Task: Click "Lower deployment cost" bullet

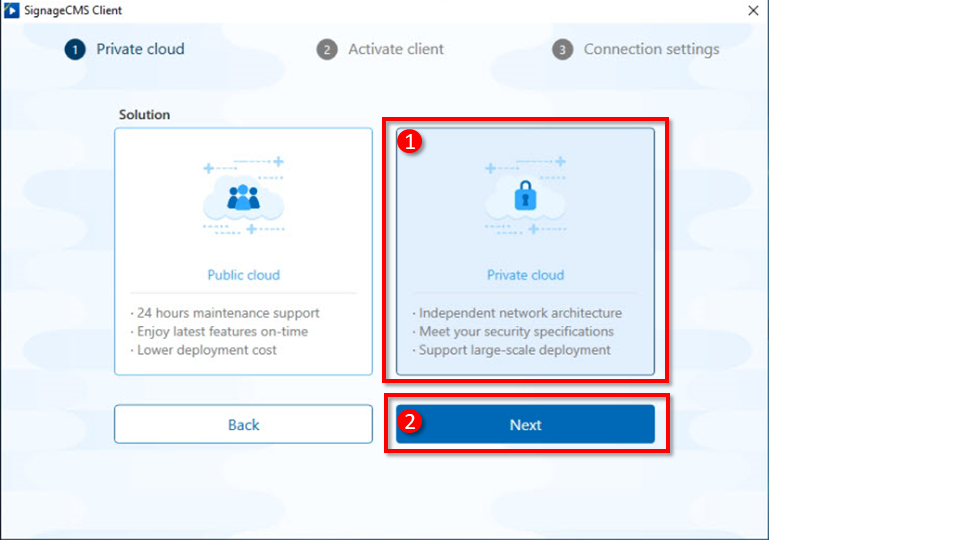Action: click(205, 350)
